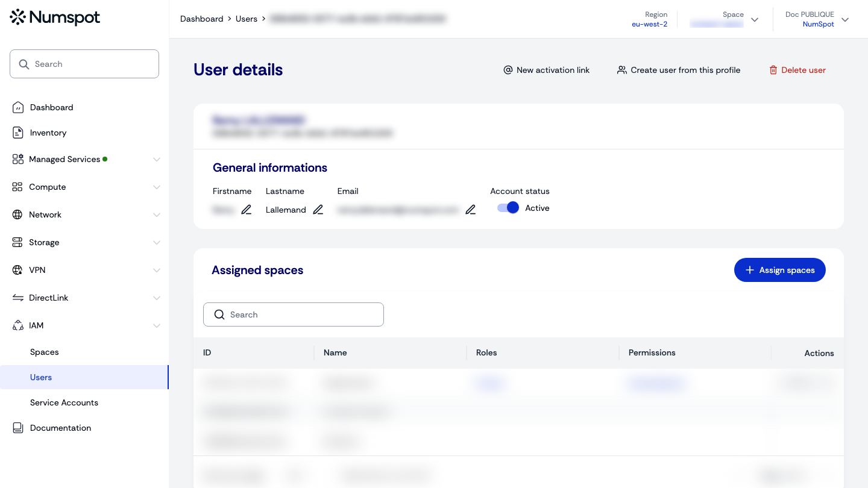Open Spaces under IAM
Viewport: 868px width, 488px height.
click(x=45, y=352)
